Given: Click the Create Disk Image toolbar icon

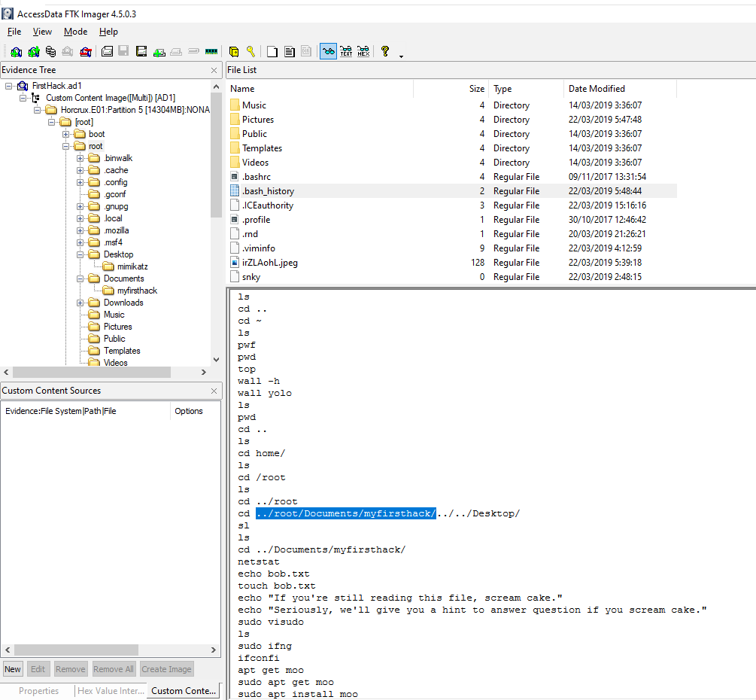Looking at the screenshot, I should pos(107,51).
